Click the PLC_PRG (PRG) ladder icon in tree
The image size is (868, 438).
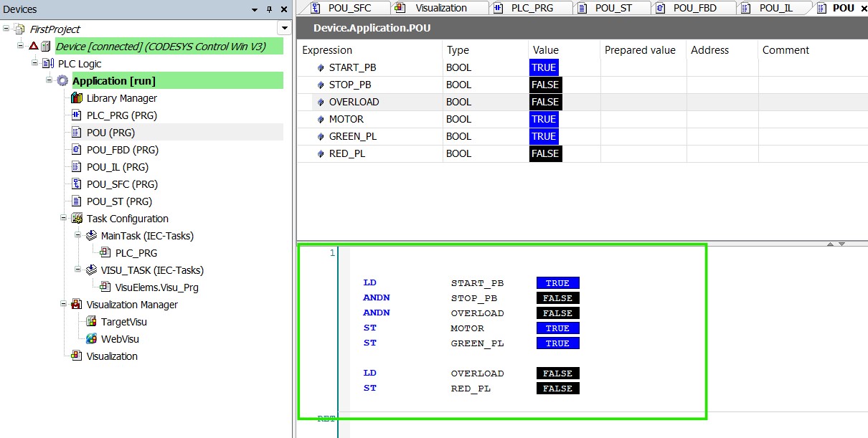[x=77, y=115]
